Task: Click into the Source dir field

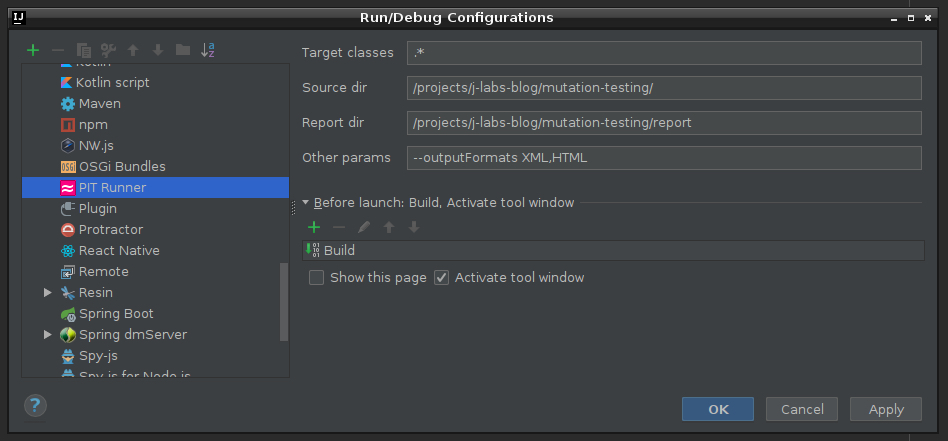Action: tap(664, 88)
